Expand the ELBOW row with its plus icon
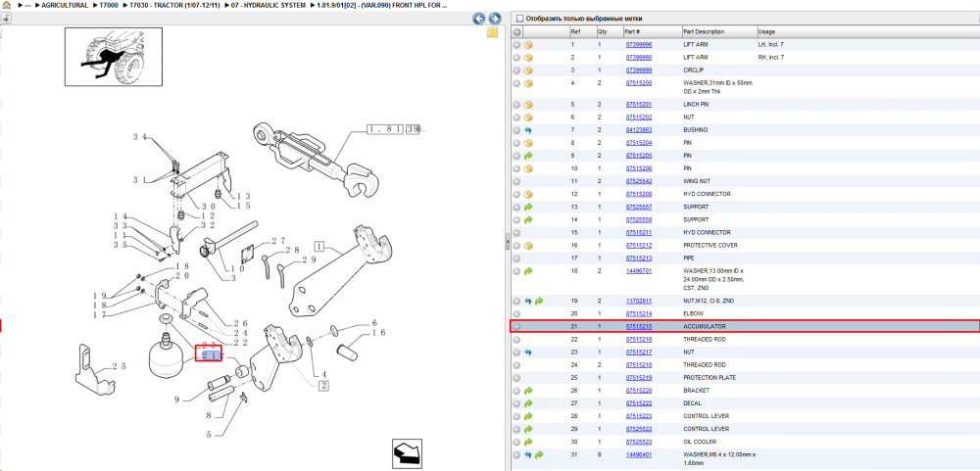980x471 pixels. point(516,313)
